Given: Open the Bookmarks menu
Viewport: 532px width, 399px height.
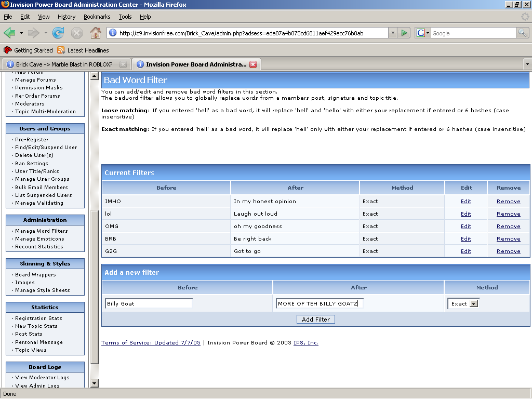Looking at the screenshot, I should click(97, 17).
